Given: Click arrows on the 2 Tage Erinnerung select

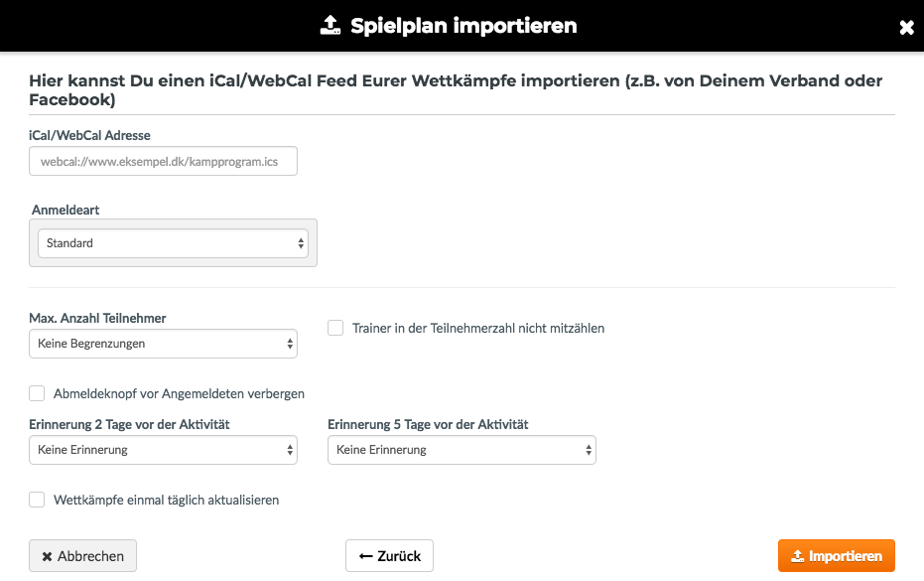Looking at the screenshot, I should click(x=290, y=450).
